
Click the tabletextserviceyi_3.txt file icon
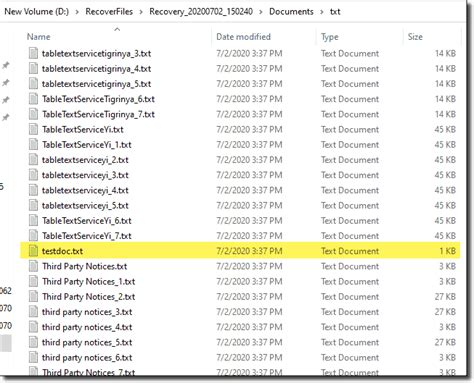33,175
